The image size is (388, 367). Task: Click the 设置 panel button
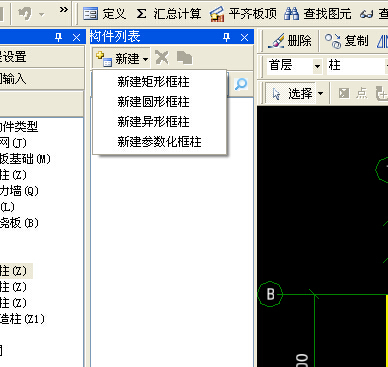coord(42,57)
